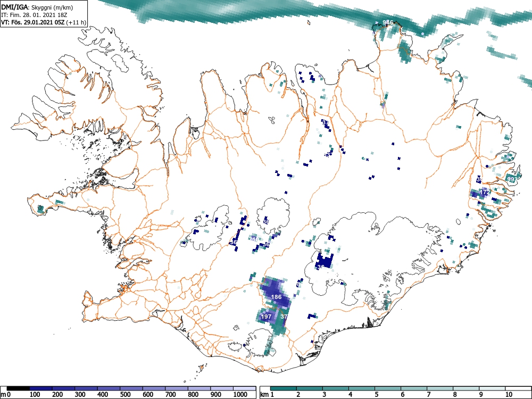Screen dimensions: 532x399
Task: Pick the 500–600 m legend swatch
Action: tap(131, 388)
